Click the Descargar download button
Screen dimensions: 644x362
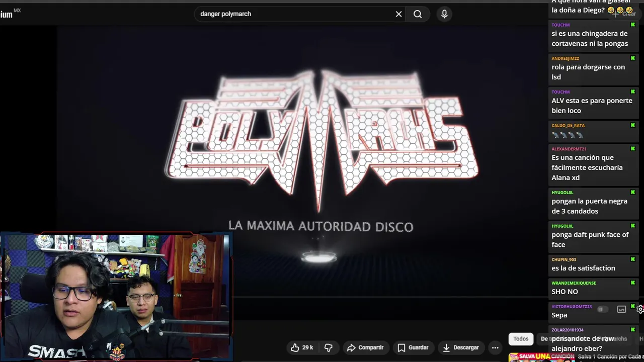point(460,347)
